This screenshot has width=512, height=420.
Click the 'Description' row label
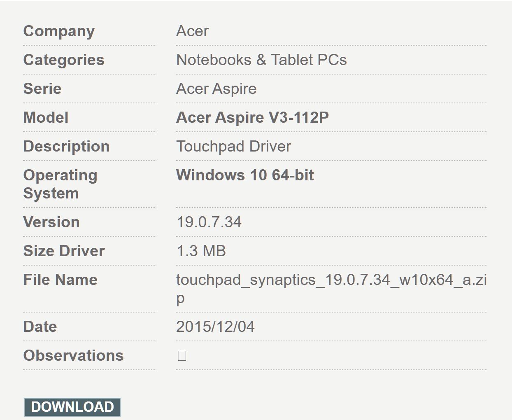tap(67, 146)
